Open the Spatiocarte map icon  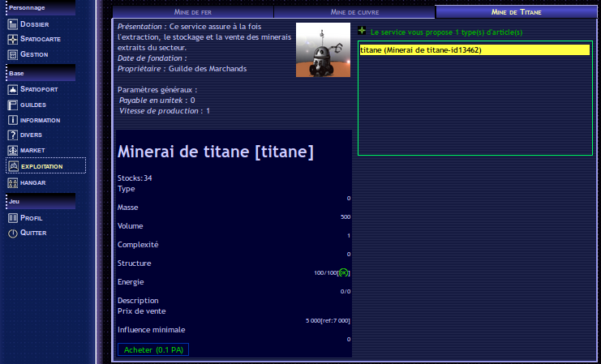(x=12, y=39)
